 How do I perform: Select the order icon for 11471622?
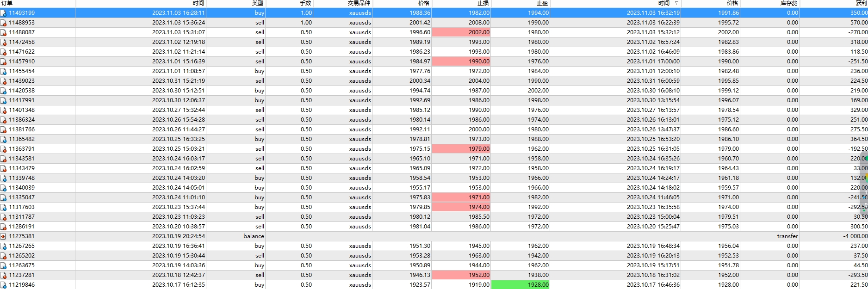[3, 52]
